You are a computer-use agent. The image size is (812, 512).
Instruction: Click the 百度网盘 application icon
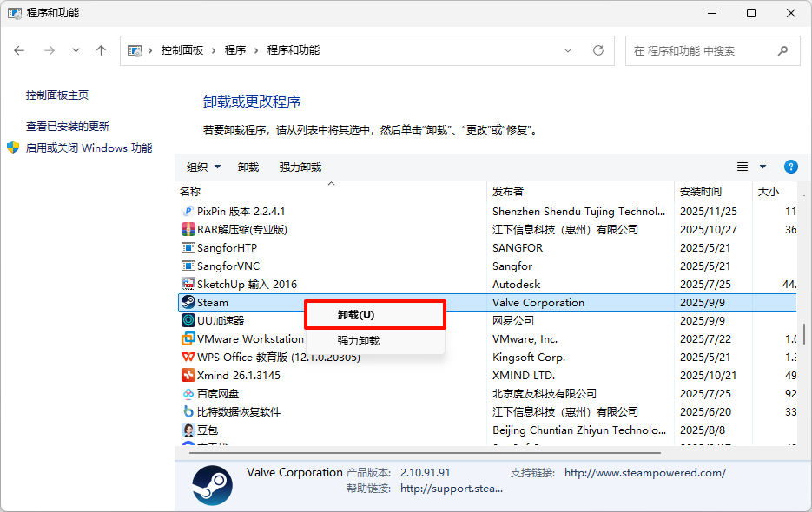pos(188,393)
